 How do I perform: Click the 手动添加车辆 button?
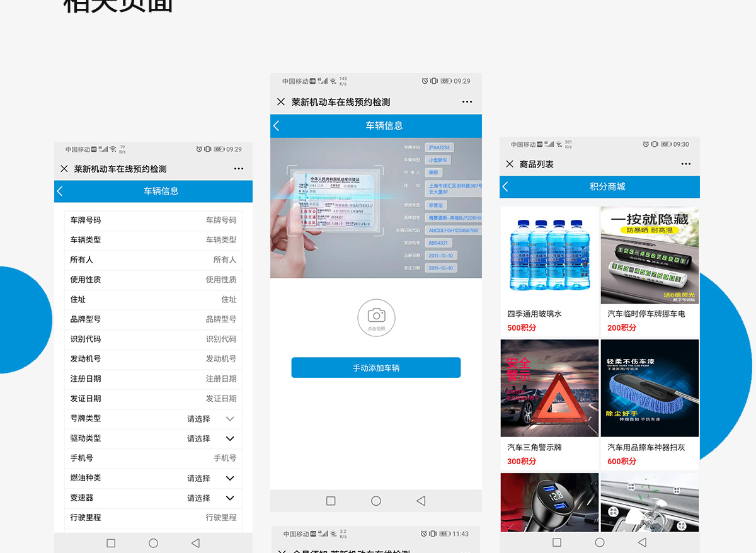[376, 368]
